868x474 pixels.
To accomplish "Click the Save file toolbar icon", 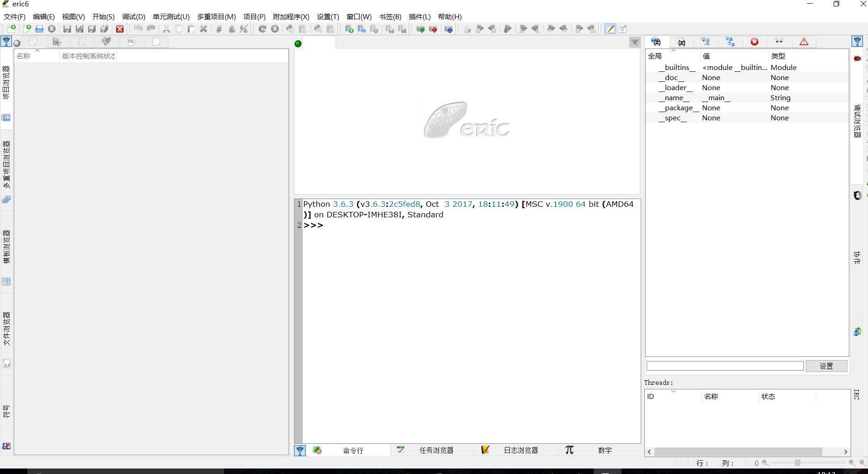I will tap(67, 29).
